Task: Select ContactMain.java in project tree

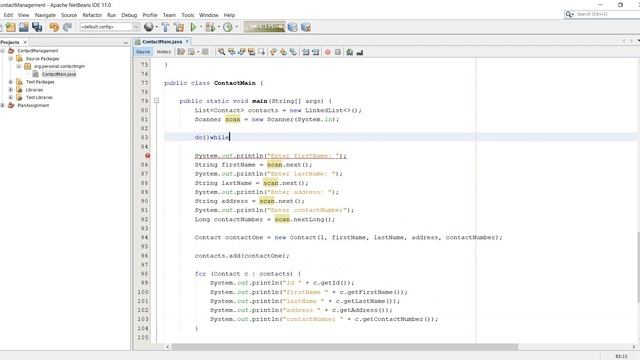Action: tap(59, 74)
